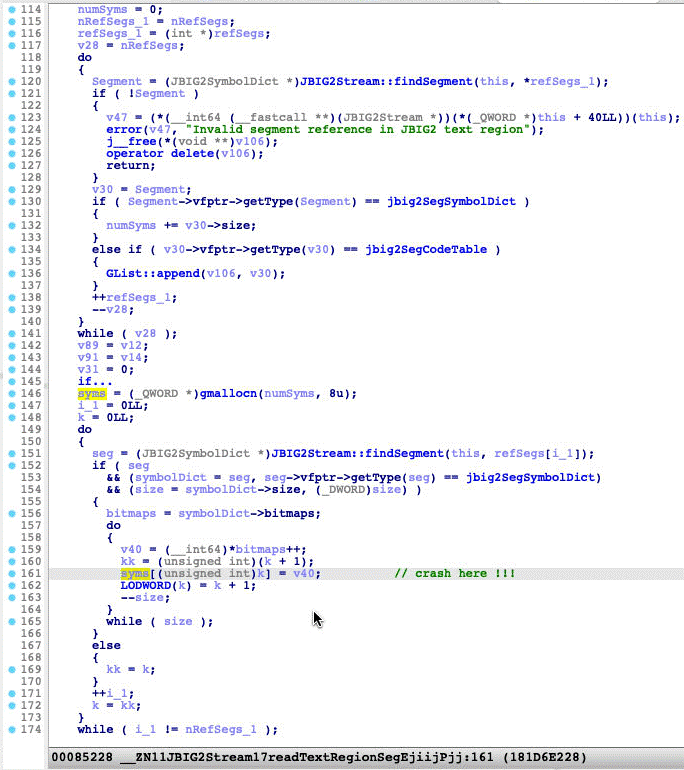684x770 pixels.
Task: Click the breakpoint marker on line 124
Action: tap(9, 129)
